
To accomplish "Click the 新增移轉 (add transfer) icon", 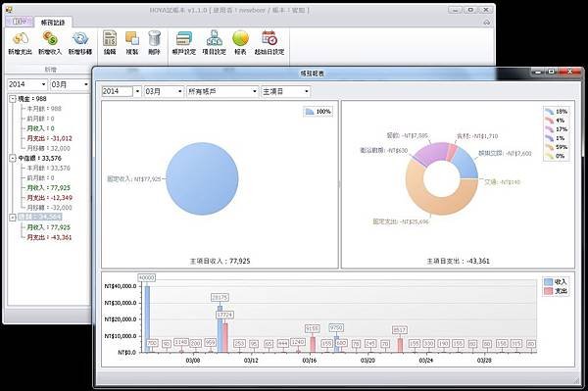I will tap(80, 38).
